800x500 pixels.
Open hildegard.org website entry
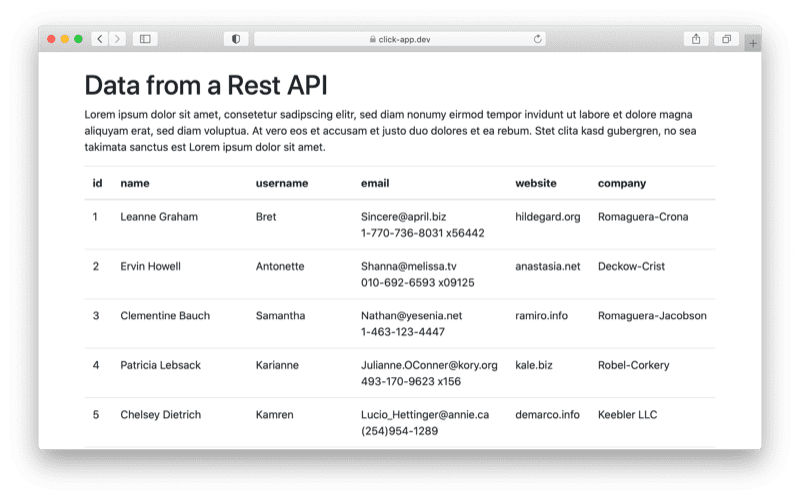tap(547, 217)
